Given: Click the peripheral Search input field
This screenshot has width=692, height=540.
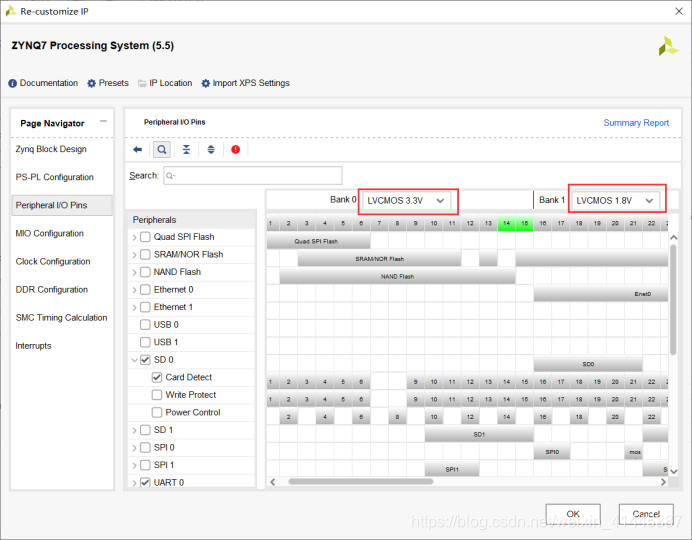Looking at the screenshot, I should click(x=252, y=176).
